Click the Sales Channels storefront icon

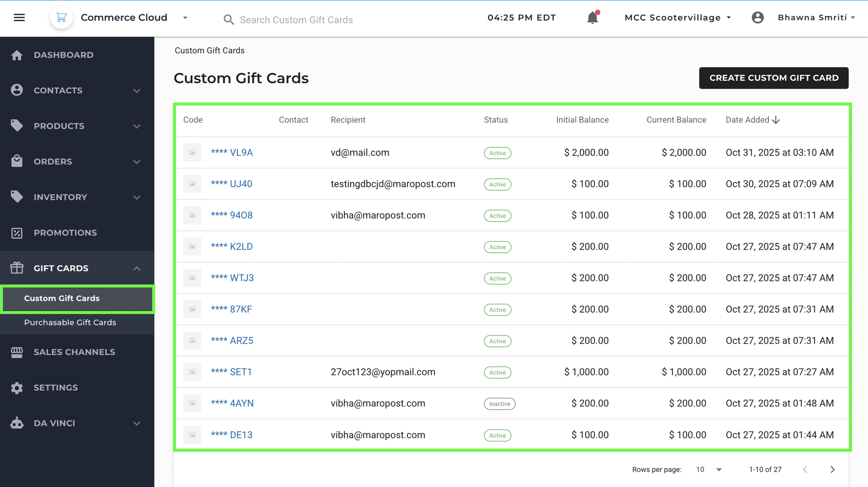[x=17, y=352]
